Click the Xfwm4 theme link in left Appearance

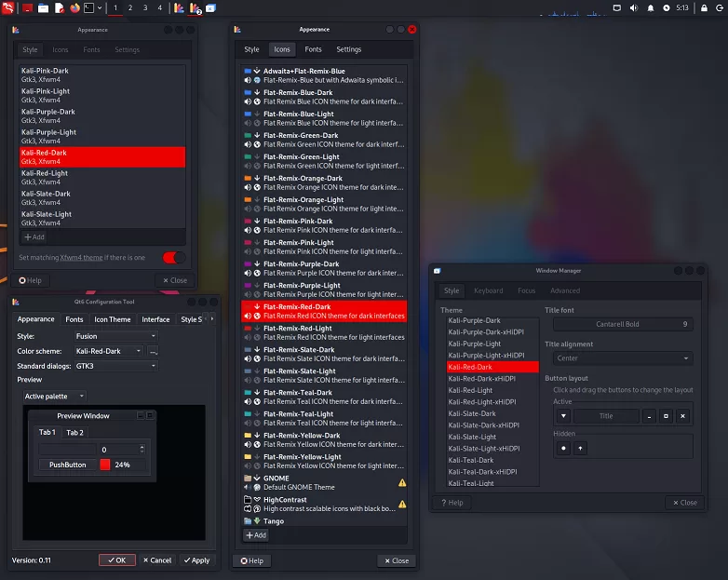81,257
